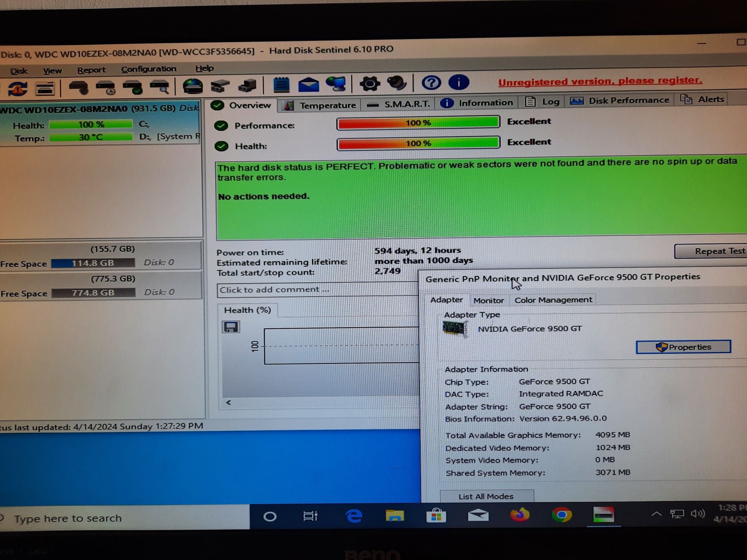Viewport: 747px width, 560px height.
Task: Open the Log tab
Action: (542, 102)
